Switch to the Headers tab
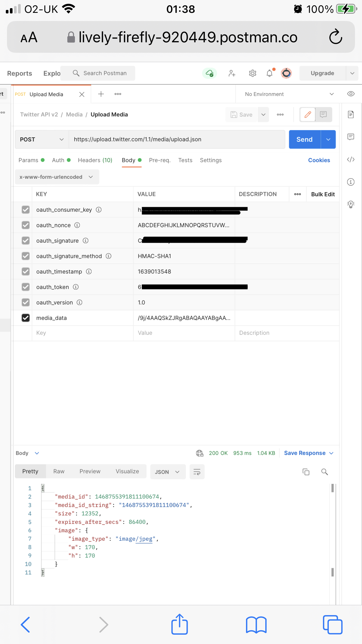The height and width of the screenshot is (644, 362). click(x=95, y=160)
